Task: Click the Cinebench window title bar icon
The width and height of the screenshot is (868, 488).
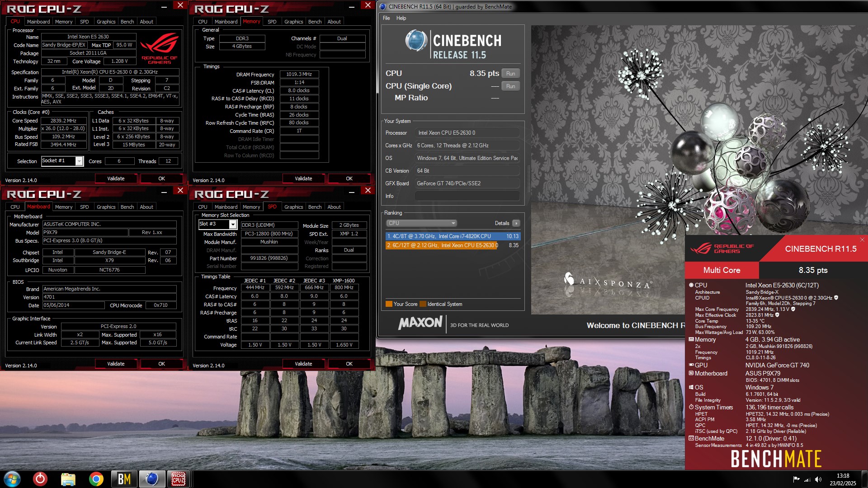Action: click(x=383, y=6)
